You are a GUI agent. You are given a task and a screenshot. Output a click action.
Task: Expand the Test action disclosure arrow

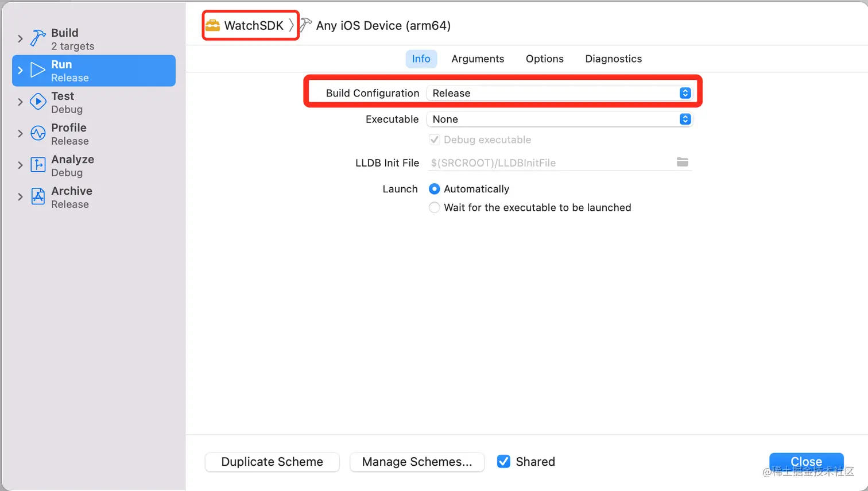coord(20,102)
